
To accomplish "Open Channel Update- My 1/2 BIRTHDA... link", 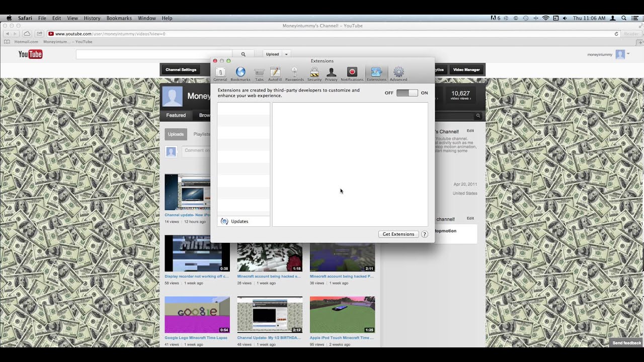I will click(x=269, y=338).
